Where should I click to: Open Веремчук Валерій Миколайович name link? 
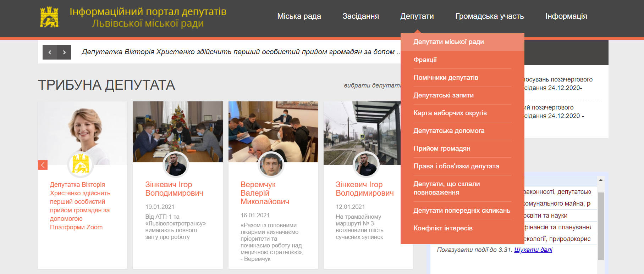(265, 193)
